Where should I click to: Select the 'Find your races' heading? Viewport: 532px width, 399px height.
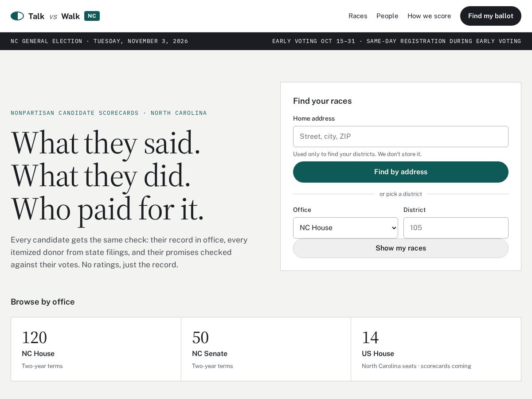click(x=322, y=101)
